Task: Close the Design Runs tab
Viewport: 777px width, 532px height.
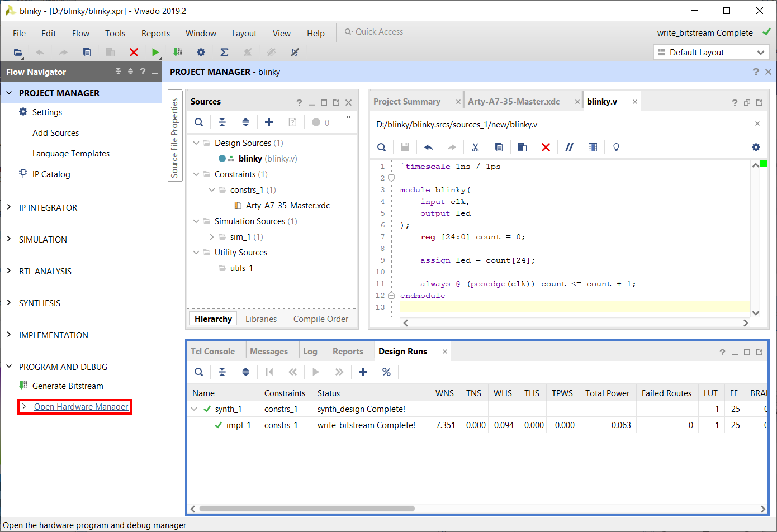Action: point(445,351)
